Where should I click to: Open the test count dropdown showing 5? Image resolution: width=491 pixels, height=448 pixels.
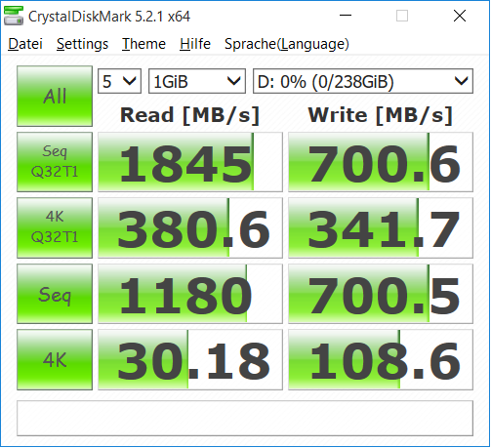point(119,81)
